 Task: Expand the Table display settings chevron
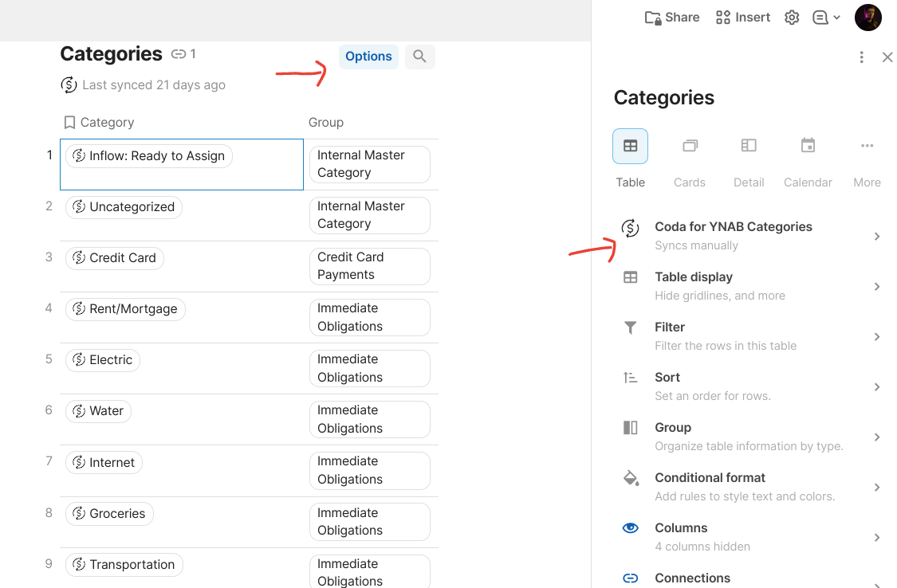[x=876, y=286]
